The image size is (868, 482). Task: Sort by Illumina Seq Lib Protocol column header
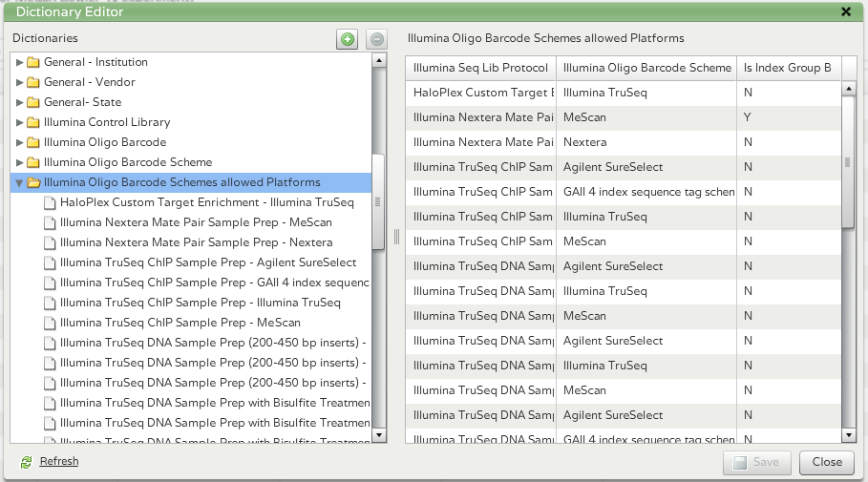pos(480,68)
